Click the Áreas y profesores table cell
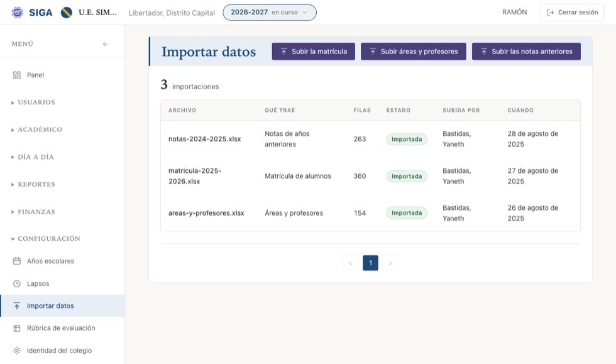616x364 pixels. tap(294, 213)
